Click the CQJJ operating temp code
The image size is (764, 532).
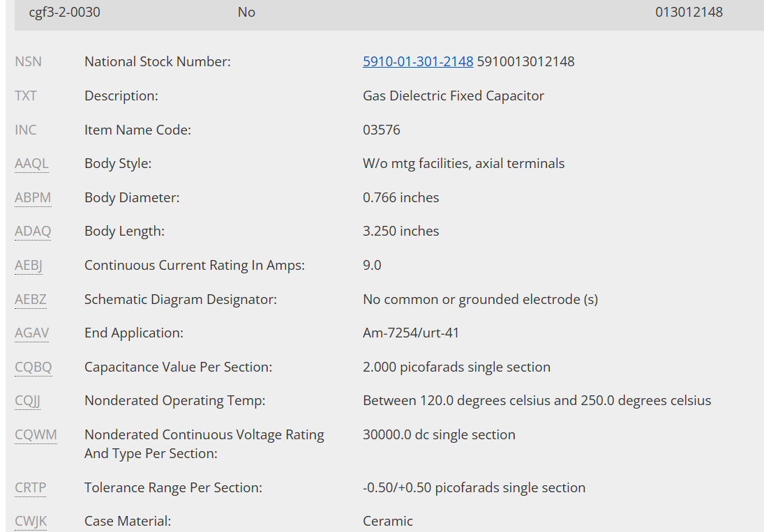coord(28,401)
